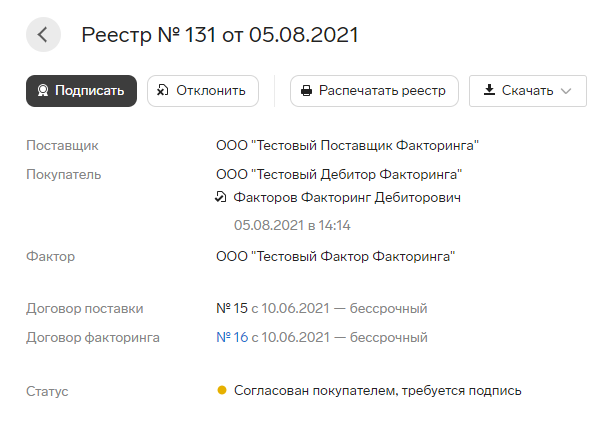Image resolution: width=610 pixels, height=423 pixels.
Task: Print using Распечатать реестр button
Action: (374, 91)
